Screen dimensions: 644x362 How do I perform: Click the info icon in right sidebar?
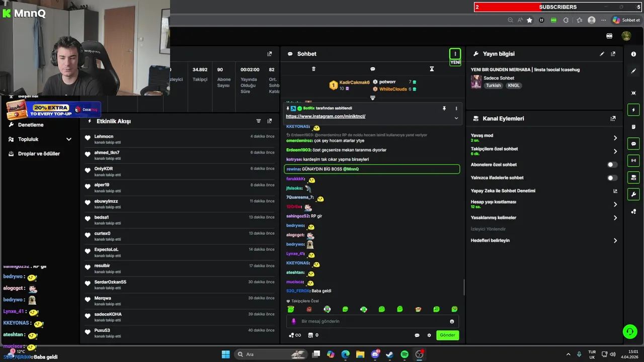click(x=633, y=54)
